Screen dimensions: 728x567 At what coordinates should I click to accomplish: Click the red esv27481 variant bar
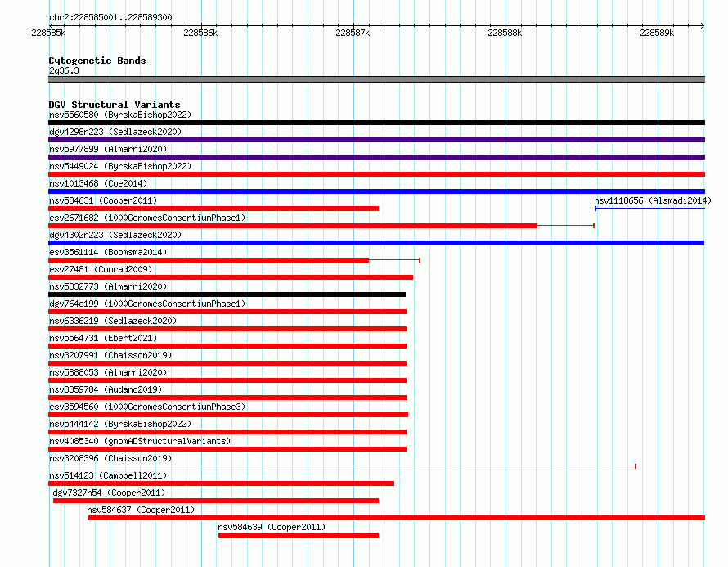point(231,277)
